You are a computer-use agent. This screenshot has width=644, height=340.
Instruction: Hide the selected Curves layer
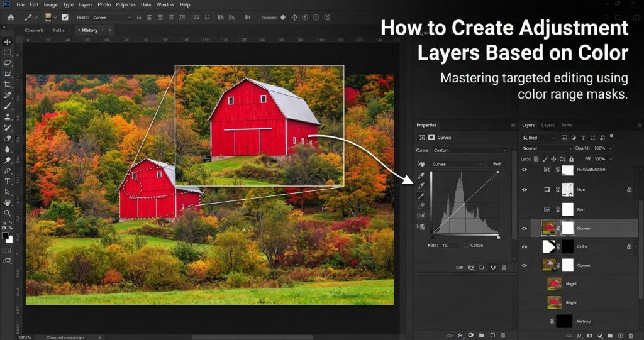click(x=525, y=228)
